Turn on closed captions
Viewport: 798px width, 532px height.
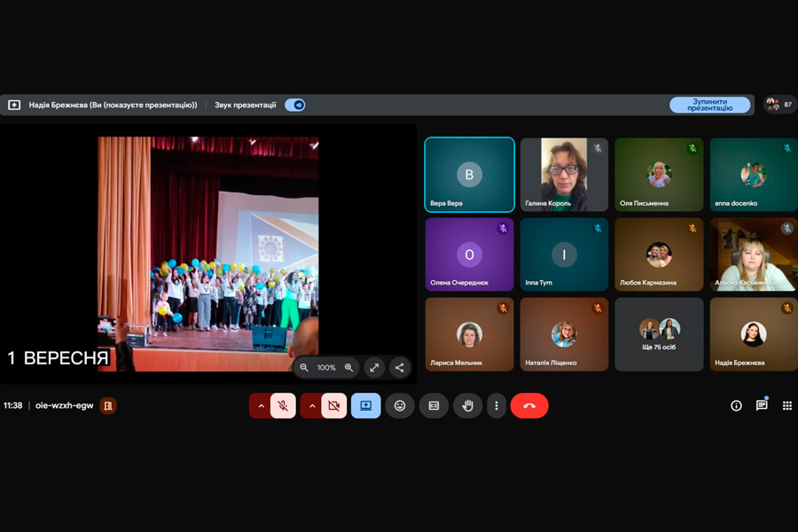[x=434, y=406]
